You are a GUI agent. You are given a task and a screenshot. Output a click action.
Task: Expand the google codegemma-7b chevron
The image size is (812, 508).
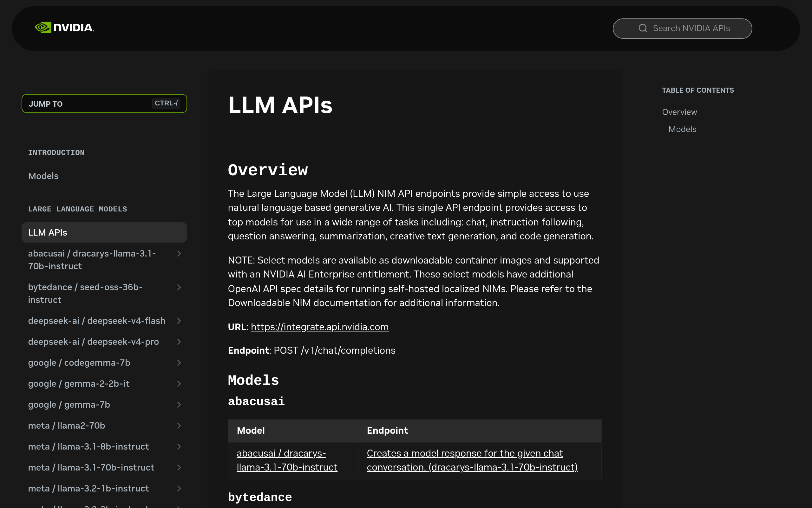pos(179,363)
